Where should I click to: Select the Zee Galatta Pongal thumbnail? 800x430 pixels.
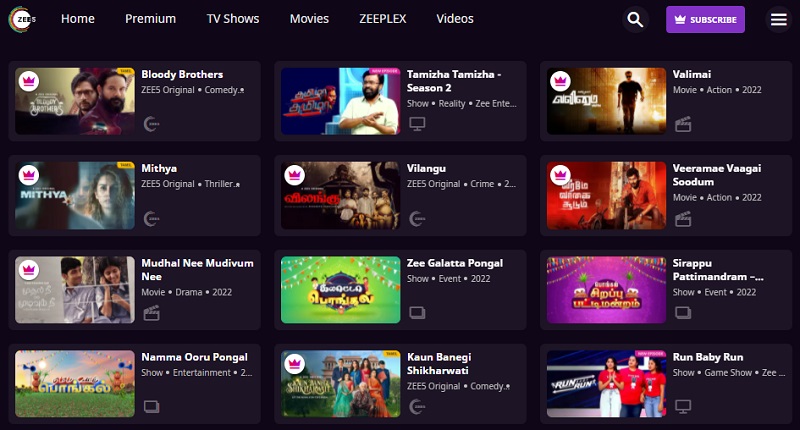pos(340,290)
